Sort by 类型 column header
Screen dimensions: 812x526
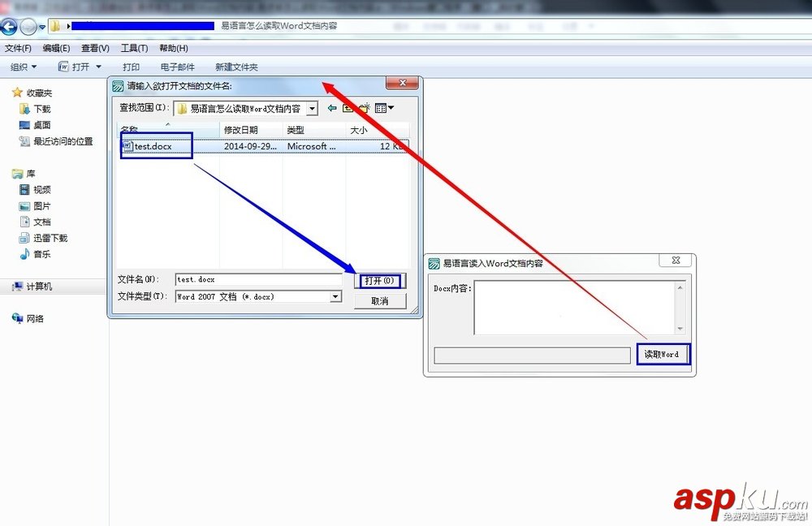tap(314, 130)
